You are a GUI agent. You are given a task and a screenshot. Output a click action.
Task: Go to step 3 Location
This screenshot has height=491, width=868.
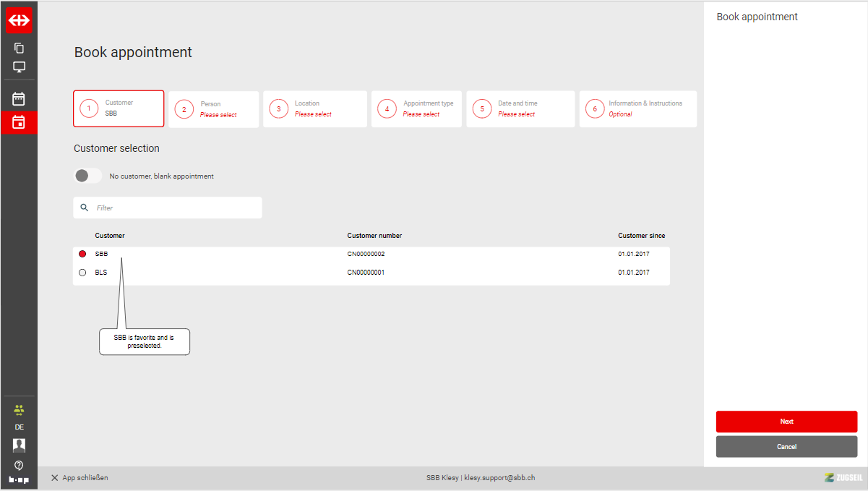tap(314, 109)
